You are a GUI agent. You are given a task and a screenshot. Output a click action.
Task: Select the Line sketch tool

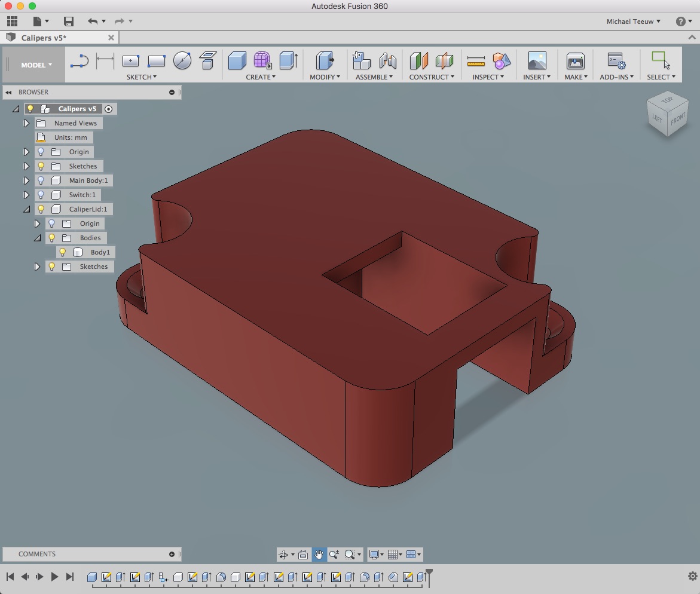[x=79, y=61]
